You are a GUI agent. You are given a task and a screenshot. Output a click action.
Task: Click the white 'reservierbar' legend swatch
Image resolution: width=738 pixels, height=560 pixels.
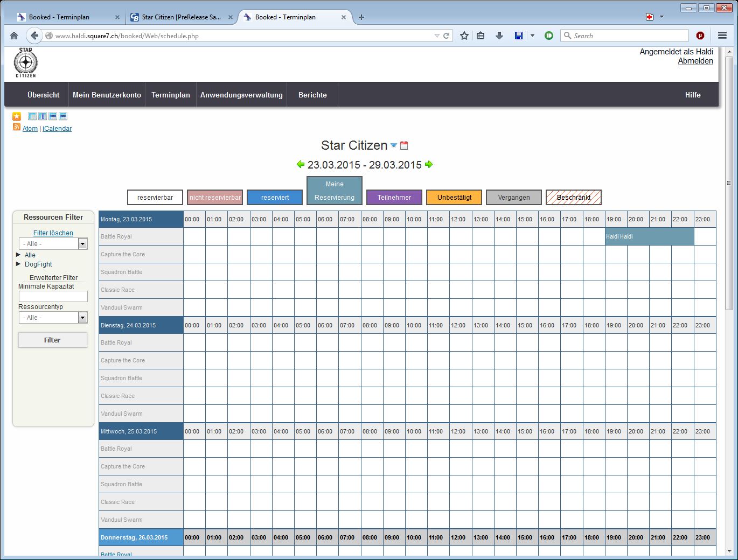pyautogui.click(x=155, y=198)
